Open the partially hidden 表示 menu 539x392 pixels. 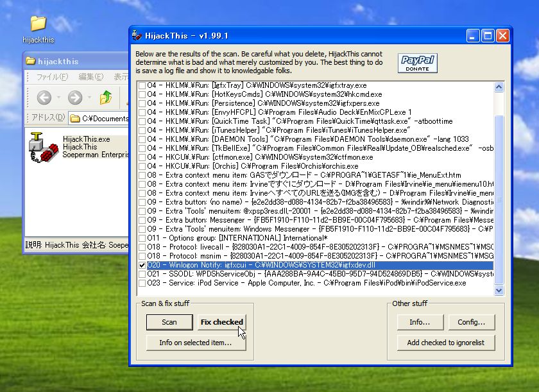(x=121, y=77)
